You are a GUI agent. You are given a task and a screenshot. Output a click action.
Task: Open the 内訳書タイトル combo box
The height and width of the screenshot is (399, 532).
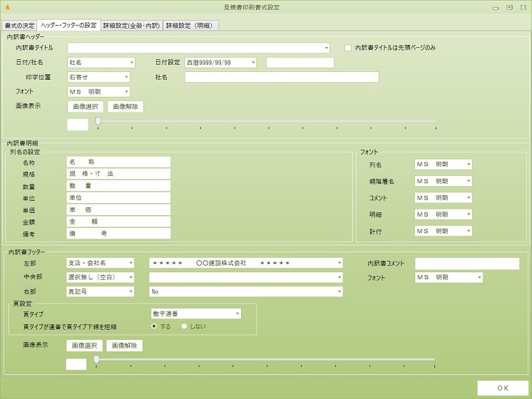198,48
